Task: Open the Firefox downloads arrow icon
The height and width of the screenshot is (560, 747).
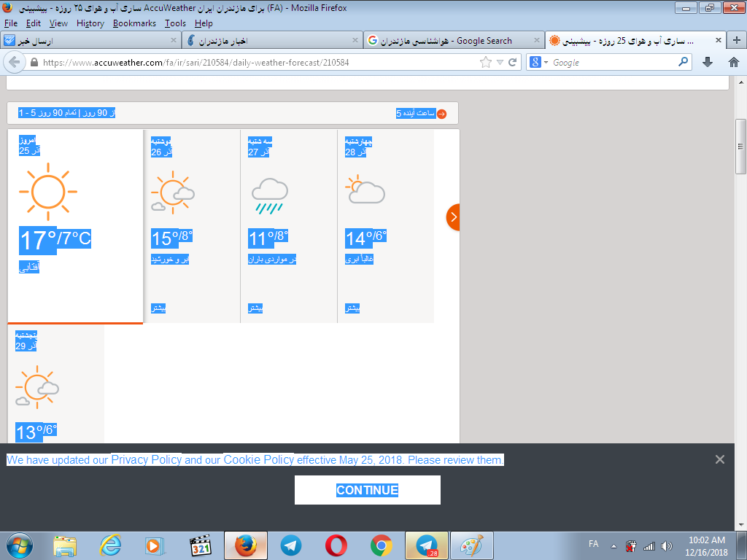Action: 707,63
